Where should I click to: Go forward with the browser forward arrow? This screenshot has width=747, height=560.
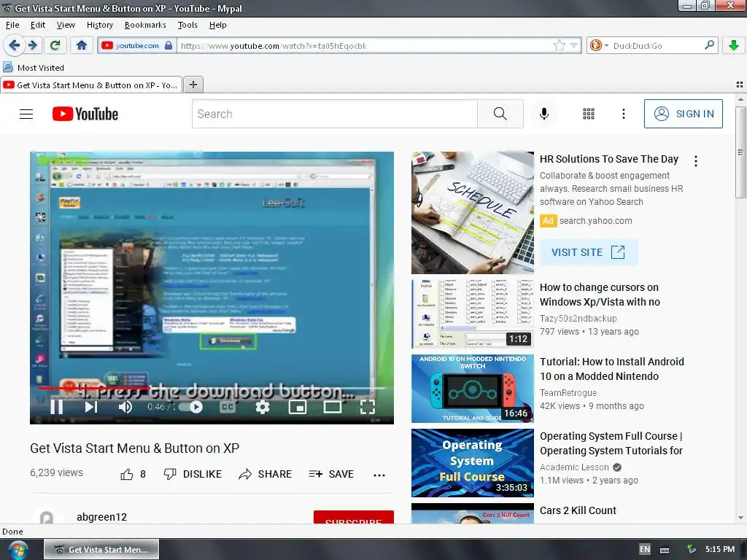(x=32, y=45)
